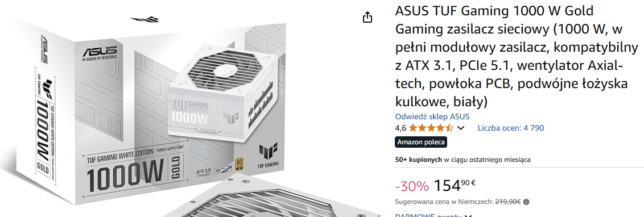Click the orange star rating icons

click(431, 128)
